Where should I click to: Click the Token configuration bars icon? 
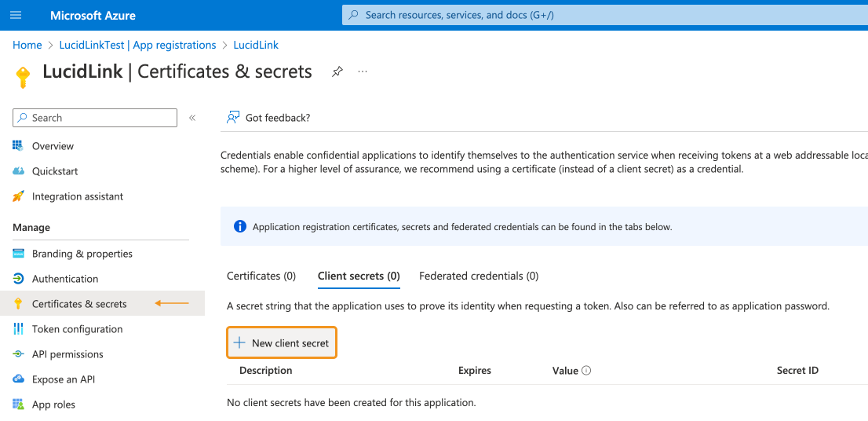[x=18, y=329]
